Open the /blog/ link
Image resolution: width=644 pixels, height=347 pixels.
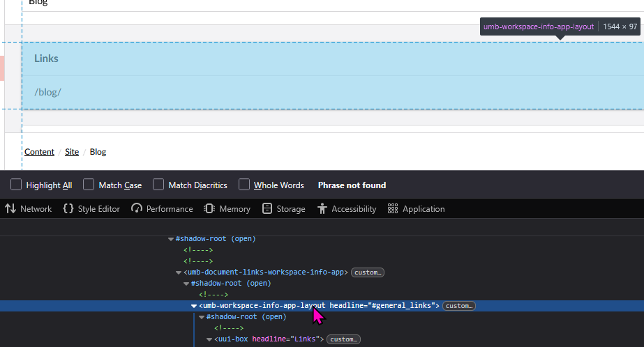[x=47, y=92]
